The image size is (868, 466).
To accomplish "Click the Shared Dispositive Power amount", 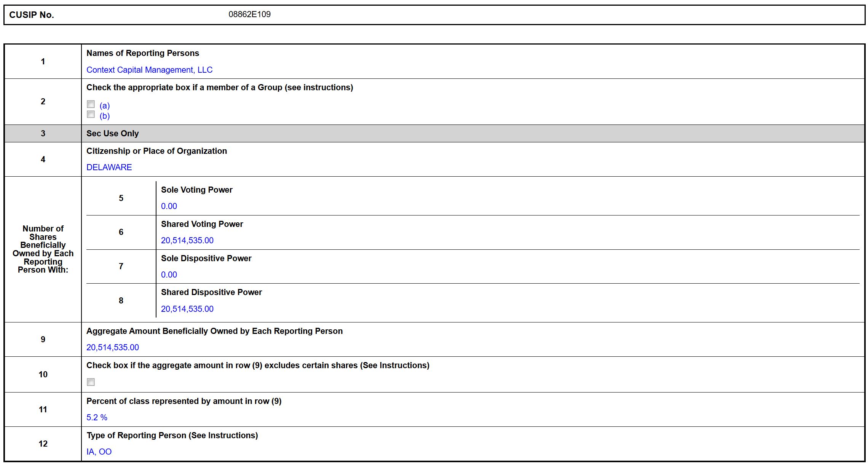I will click(x=187, y=309).
